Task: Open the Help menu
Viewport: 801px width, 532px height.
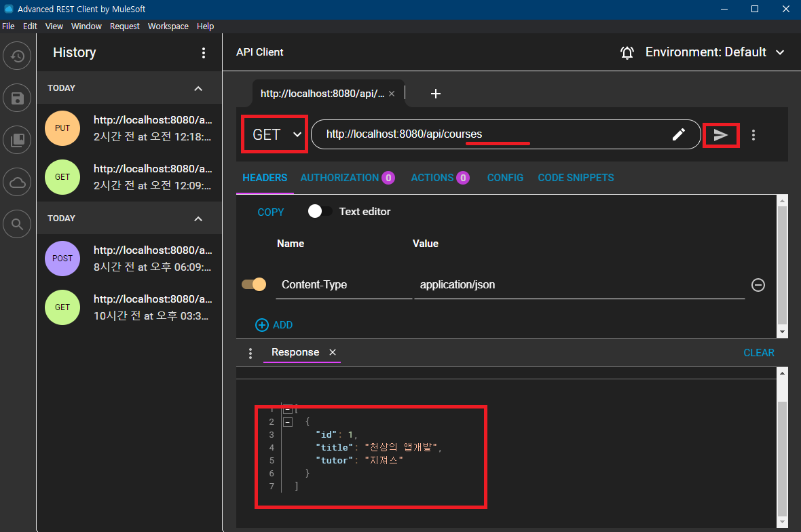Action: coord(206,26)
